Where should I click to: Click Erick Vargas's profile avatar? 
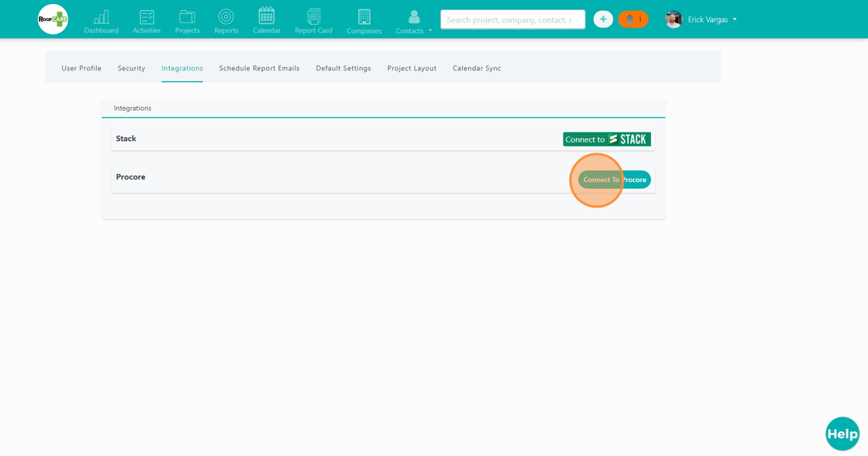[673, 19]
